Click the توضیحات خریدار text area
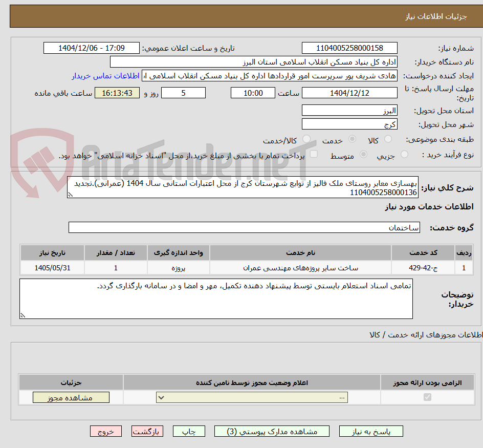 tap(216, 299)
